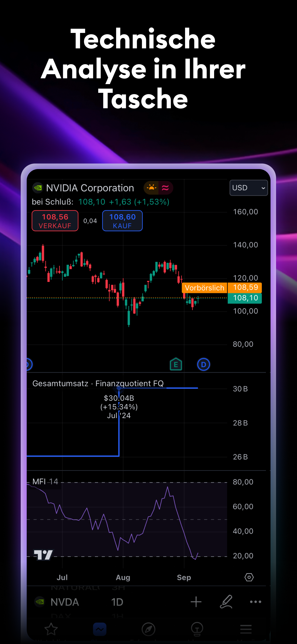Screen dimensions: 297x644
Task: Select the Gesamtumsatz Finanzquotient FQ indicator title
Action: 98,383
